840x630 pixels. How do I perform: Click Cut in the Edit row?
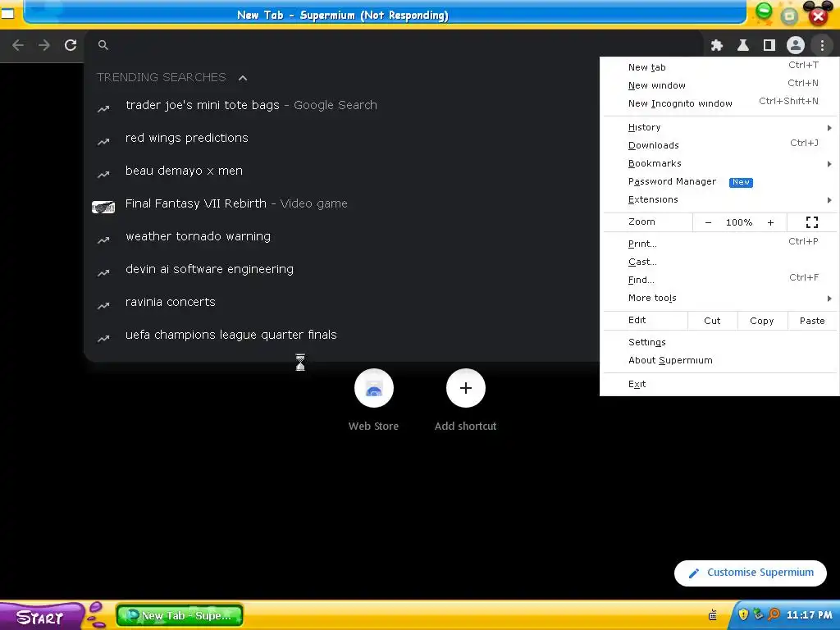[x=712, y=321]
